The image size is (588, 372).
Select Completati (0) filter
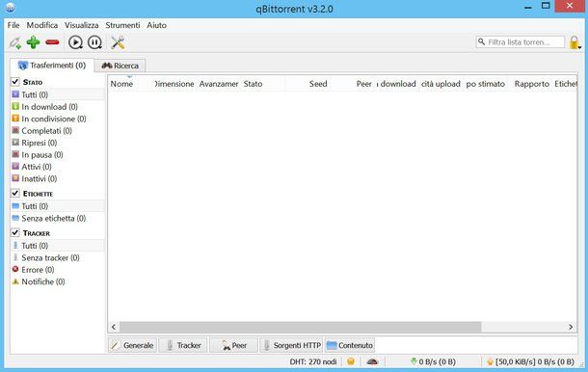pos(58,131)
